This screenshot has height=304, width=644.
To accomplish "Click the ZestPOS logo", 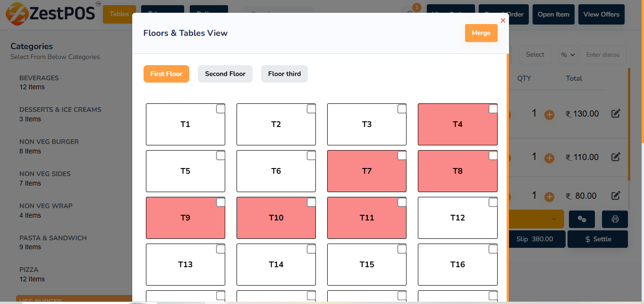I will [x=52, y=13].
